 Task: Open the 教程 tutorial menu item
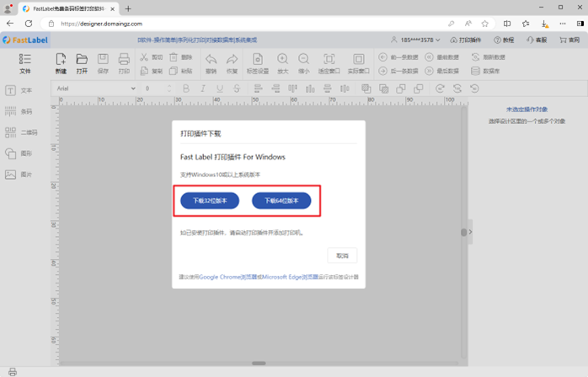[504, 40]
